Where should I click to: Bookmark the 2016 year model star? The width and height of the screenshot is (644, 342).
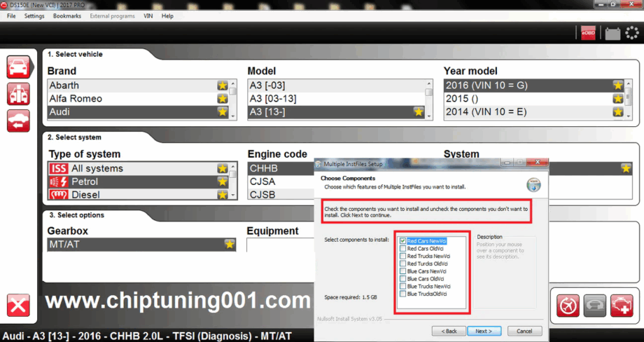coord(618,85)
